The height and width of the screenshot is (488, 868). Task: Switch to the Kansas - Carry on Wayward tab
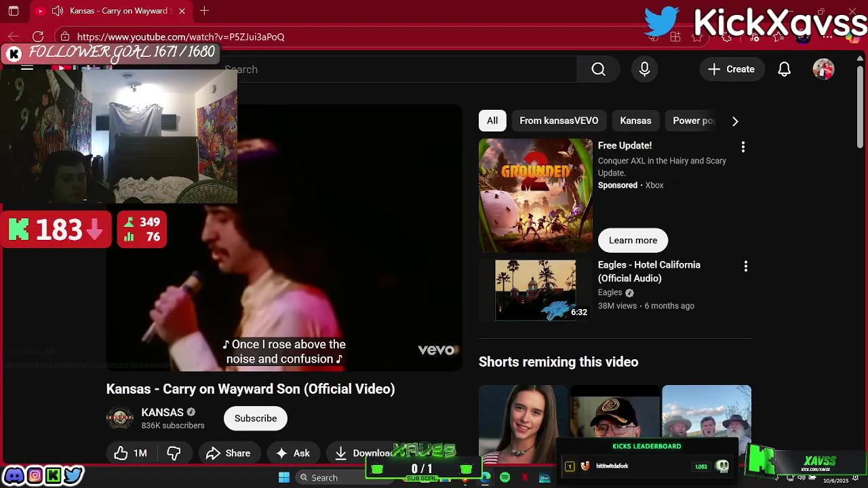(x=112, y=11)
